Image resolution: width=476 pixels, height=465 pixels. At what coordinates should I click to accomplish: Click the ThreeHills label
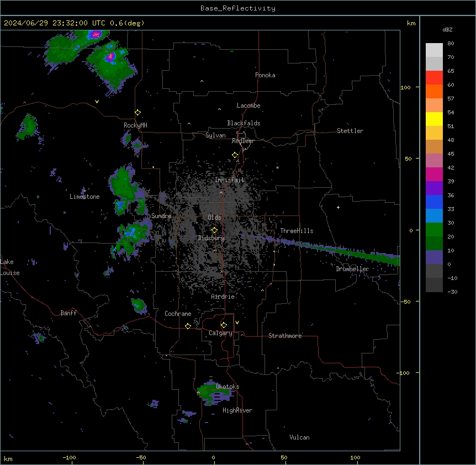297,231
